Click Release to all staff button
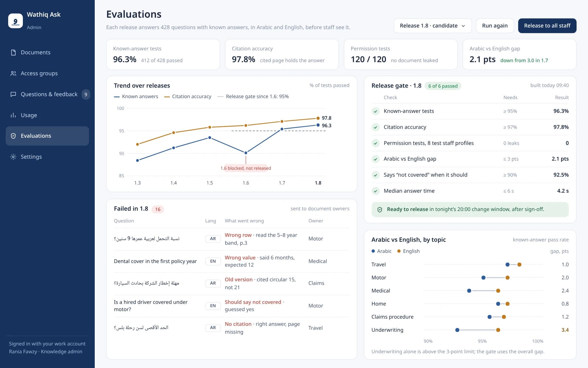This screenshot has width=588, height=368. click(x=547, y=26)
